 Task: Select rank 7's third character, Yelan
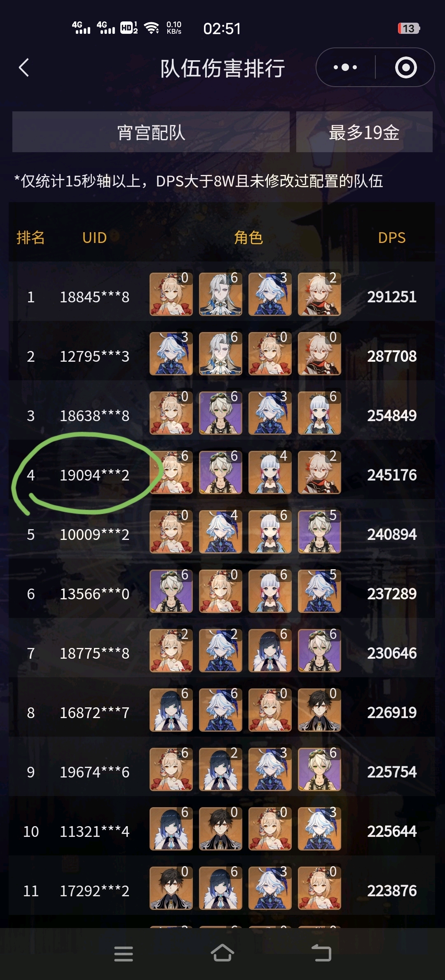pyautogui.click(x=270, y=650)
